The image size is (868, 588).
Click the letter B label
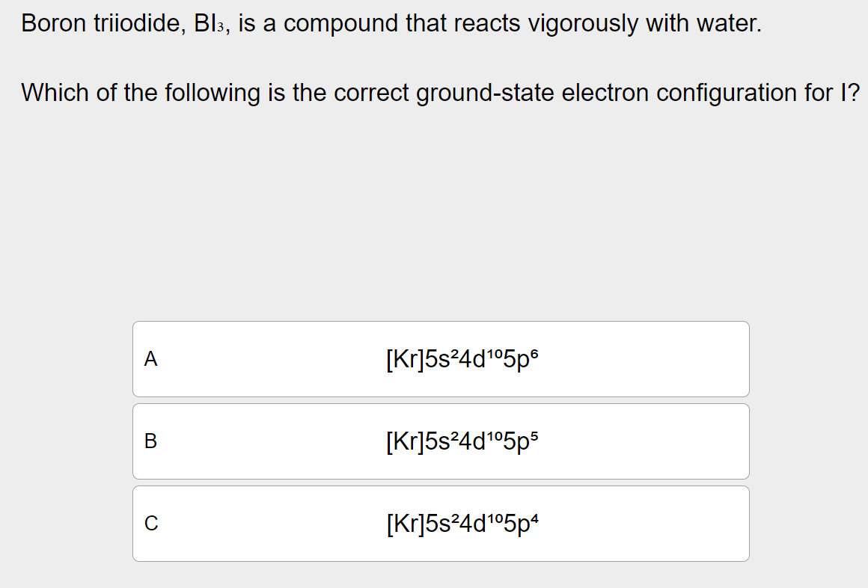pyautogui.click(x=151, y=442)
